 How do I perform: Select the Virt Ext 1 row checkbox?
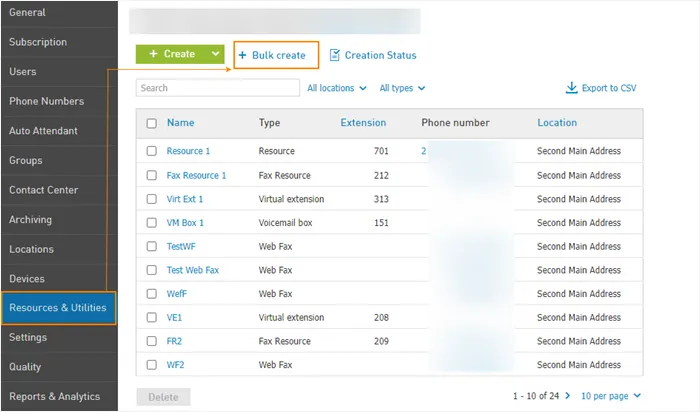pos(152,199)
